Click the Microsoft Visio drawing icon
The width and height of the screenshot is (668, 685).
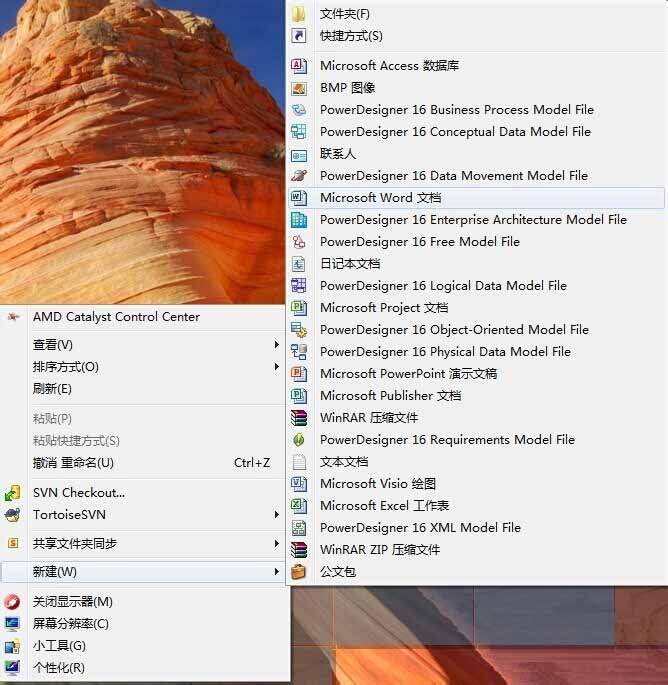coord(299,484)
